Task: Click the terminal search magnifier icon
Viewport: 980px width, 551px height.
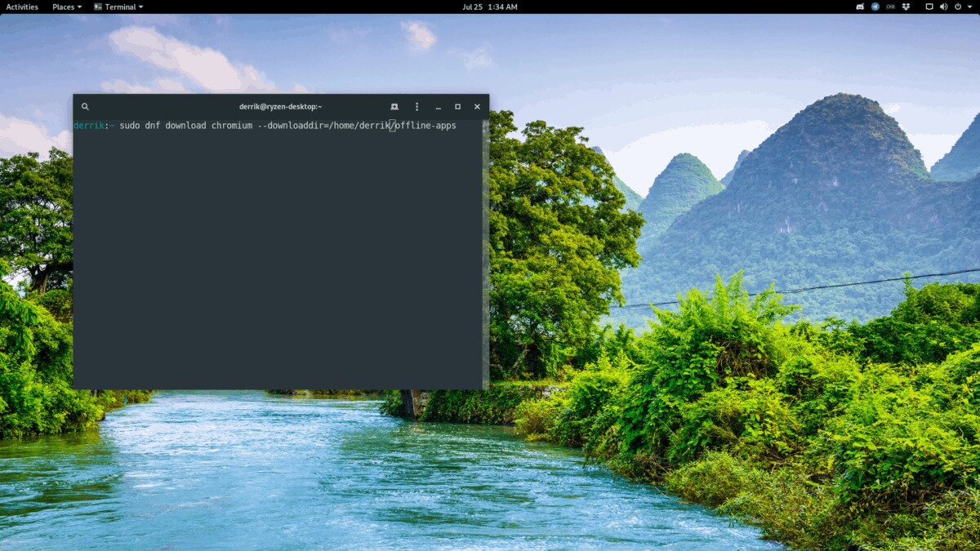Action: click(85, 106)
